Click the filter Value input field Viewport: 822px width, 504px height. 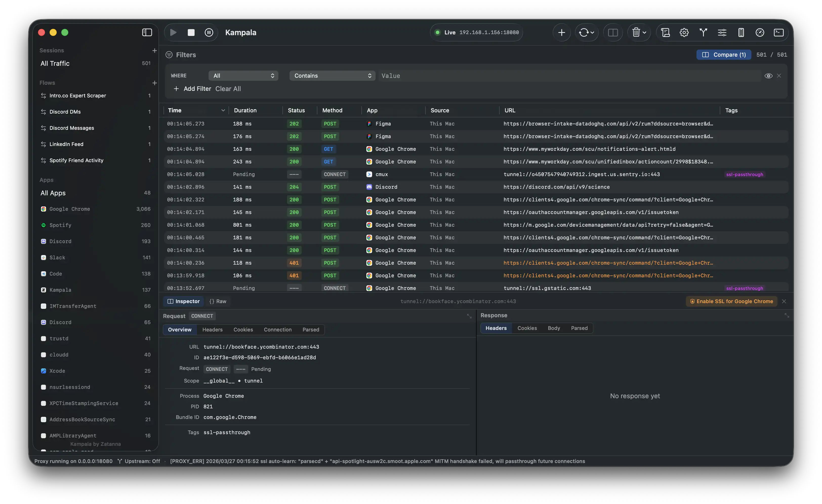tap(567, 76)
